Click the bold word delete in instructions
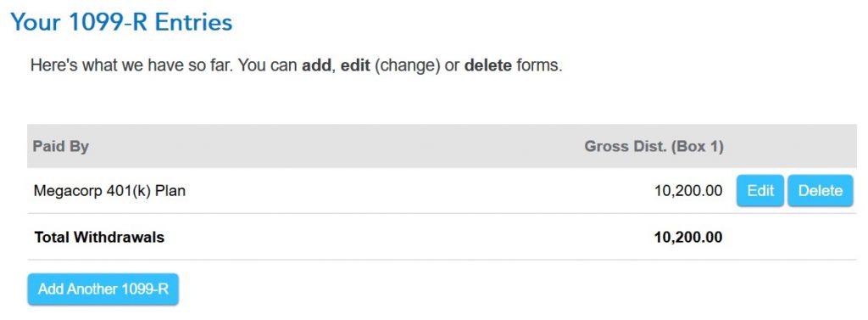The height and width of the screenshot is (320, 868). tap(487, 66)
